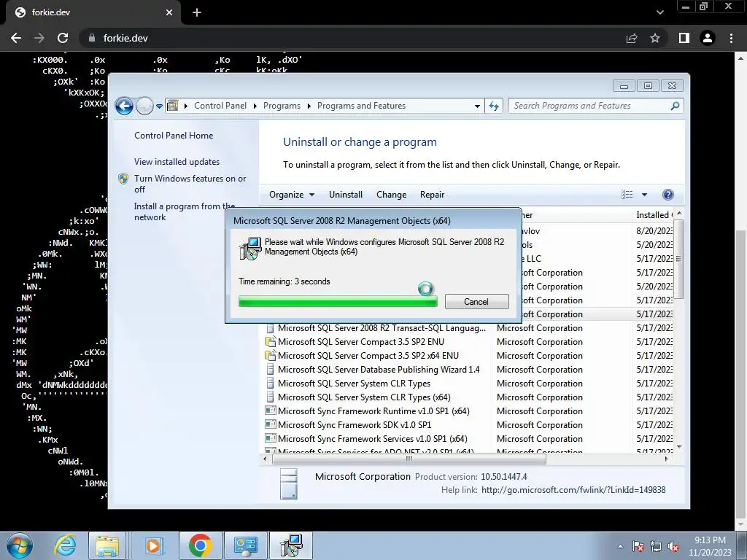Image resolution: width=747 pixels, height=560 pixels.
Task: Select Microsoft SQL Server Compact 3.5 SP2 ENU
Action: pyautogui.click(x=471, y=342)
